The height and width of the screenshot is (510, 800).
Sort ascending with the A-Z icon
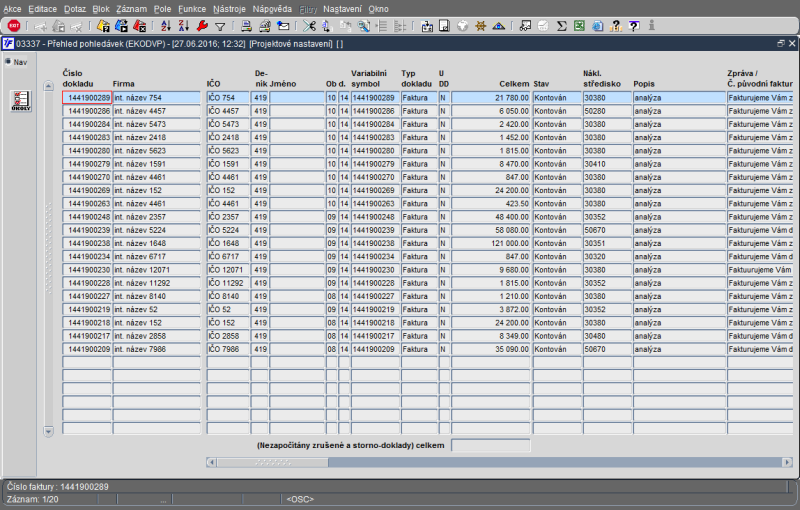point(166,26)
